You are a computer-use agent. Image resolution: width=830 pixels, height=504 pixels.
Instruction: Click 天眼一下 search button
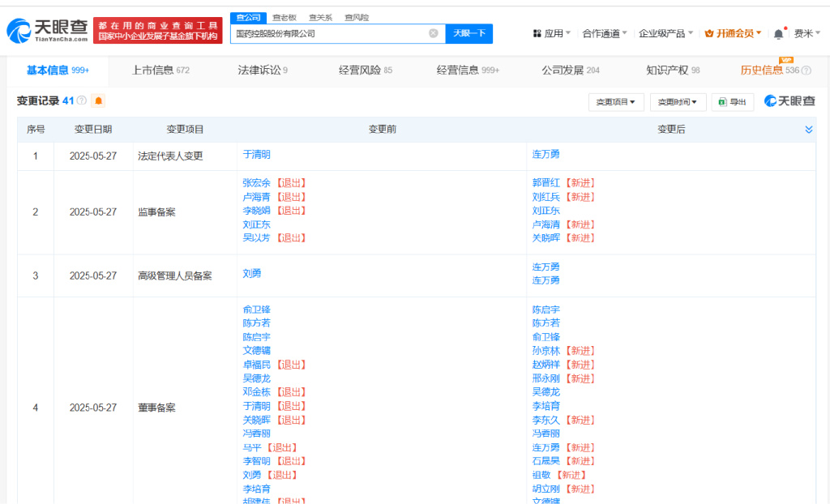[469, 33]
